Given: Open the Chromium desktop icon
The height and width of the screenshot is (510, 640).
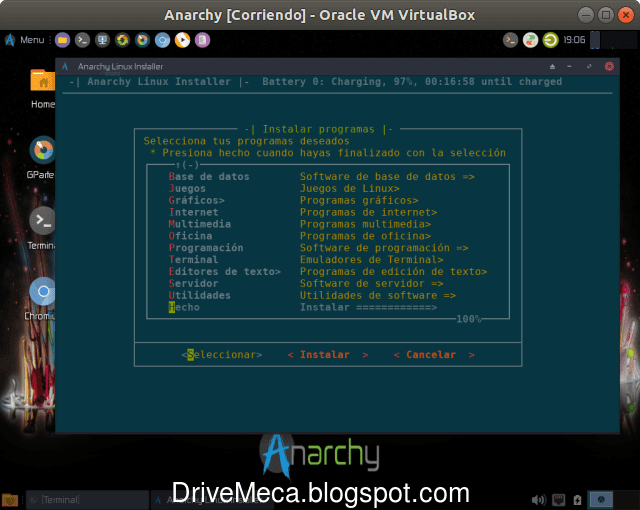Looking at the screenshot, I should click(41, 299).
